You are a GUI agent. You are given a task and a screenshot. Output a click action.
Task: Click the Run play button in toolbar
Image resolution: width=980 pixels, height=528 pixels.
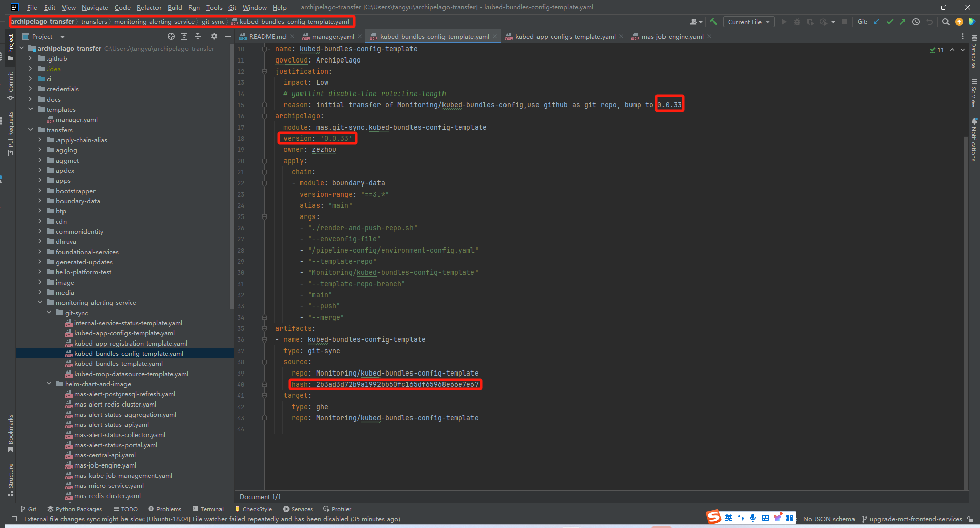click(784, 22)
